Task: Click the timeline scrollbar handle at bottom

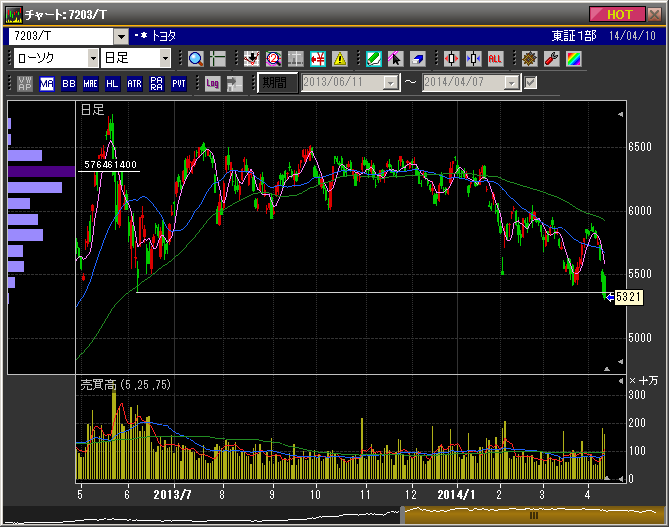Action: 534,515
